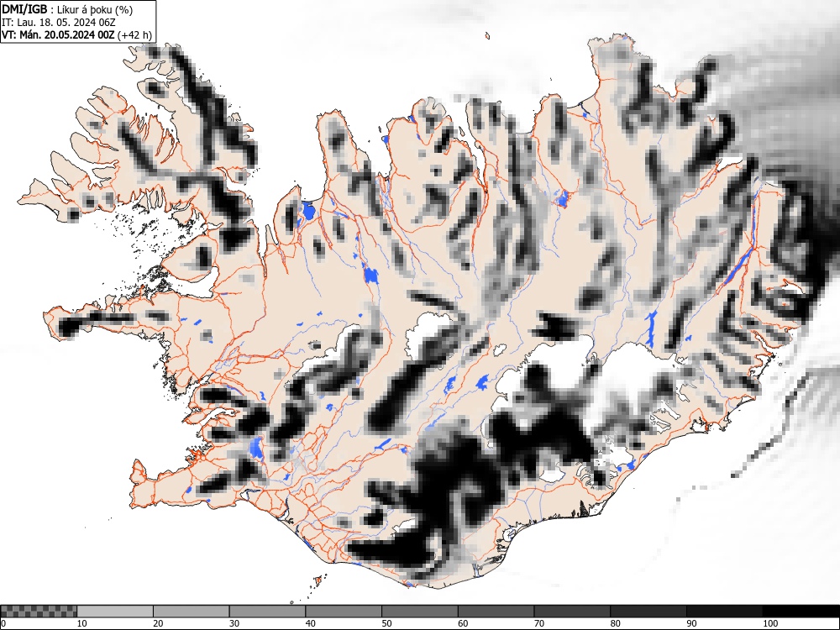Viewport: 840px width, 630px height.
Task: Click the '90' legend scale label
Action: (691, 623)
